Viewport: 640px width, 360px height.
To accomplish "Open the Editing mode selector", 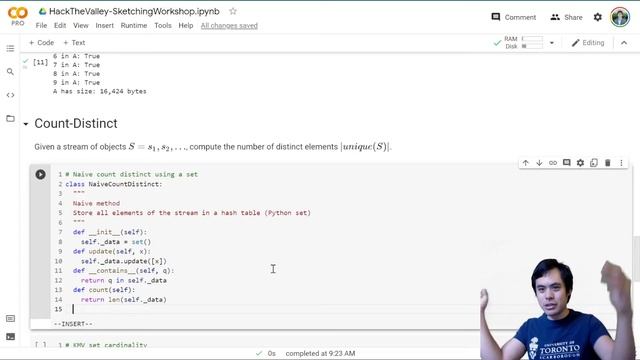I will (588, 42).
